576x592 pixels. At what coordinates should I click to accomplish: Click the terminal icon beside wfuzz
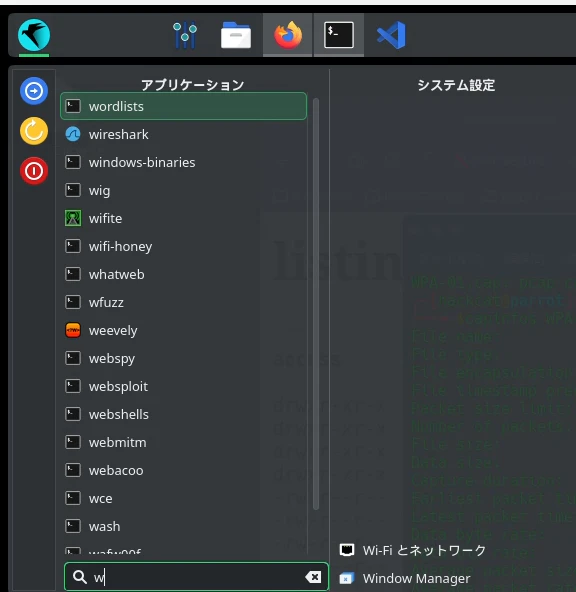coord(73,302)
